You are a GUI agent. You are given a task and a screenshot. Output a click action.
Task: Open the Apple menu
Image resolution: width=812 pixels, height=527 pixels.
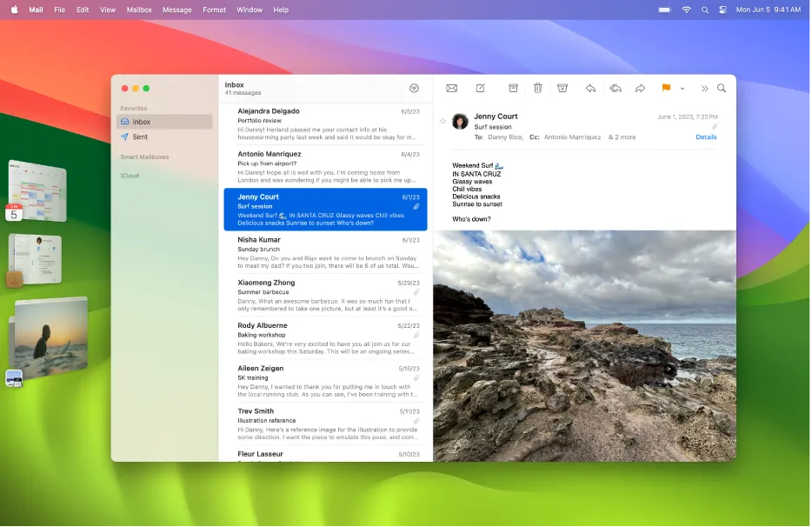pos(15,10)
